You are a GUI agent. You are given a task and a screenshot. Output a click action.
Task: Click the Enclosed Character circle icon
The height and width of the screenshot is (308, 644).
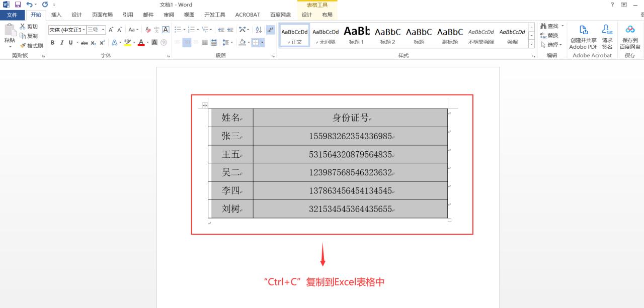click(x=164, y=43)
